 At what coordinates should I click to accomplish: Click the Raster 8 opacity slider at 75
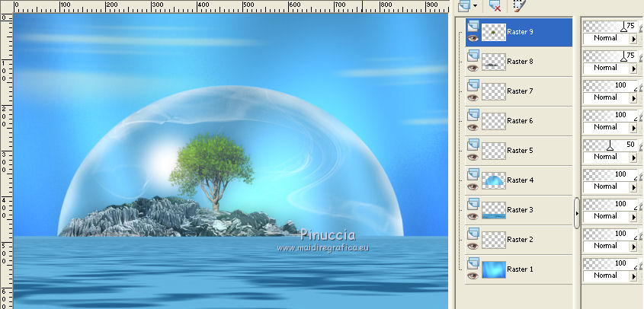pyautogui.click(x=610, y=56)
